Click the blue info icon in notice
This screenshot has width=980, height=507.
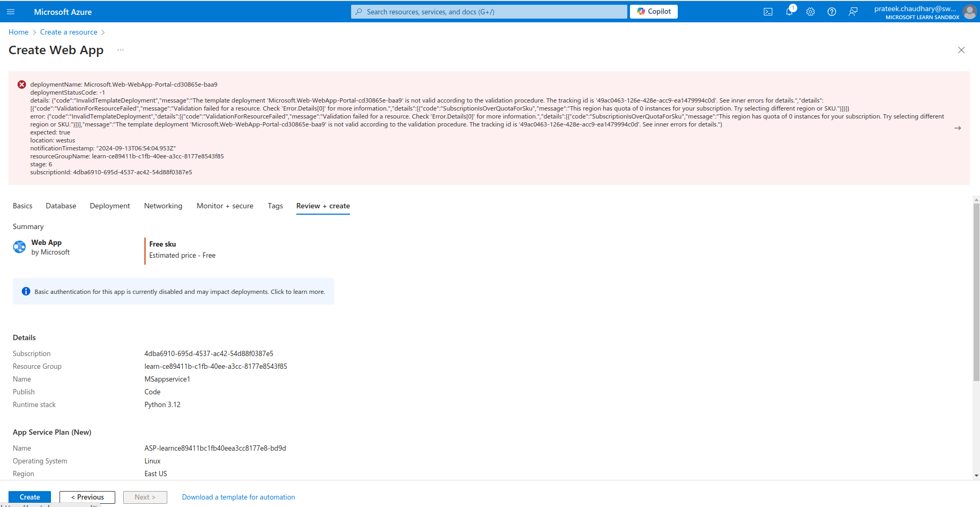click(x=26, y=291)
